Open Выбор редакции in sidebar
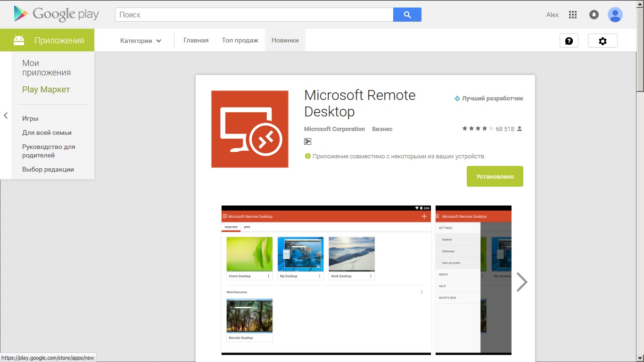Screen dimensions: 644x362 tap(48, 170)
